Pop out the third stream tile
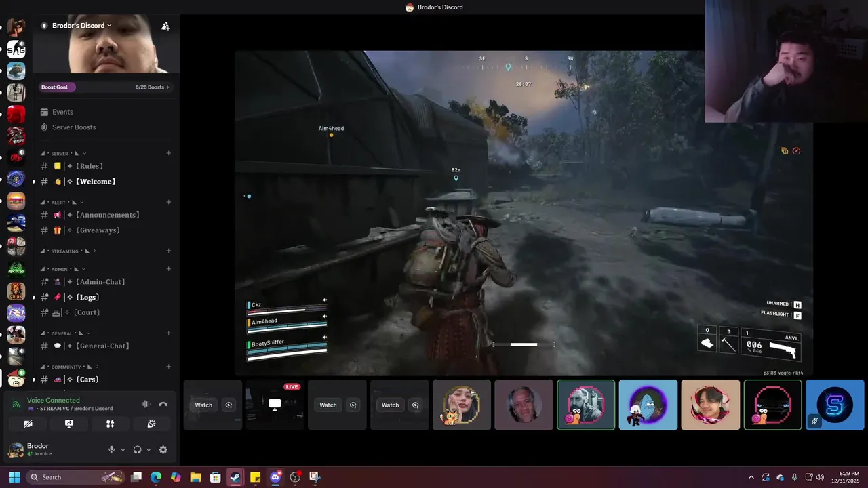 click(353, 405)
